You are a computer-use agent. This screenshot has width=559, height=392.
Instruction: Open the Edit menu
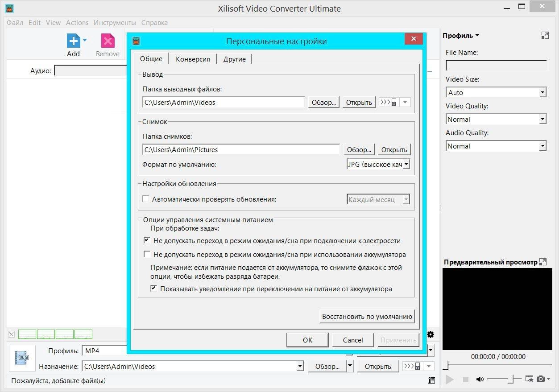pyautogui.click(x=34, y=22)
